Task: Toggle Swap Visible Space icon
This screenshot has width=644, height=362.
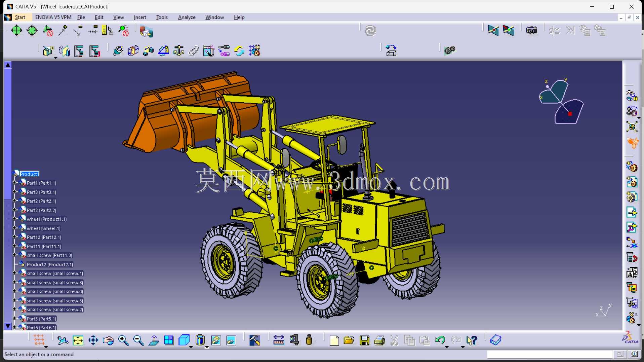Action: [231, 340]
